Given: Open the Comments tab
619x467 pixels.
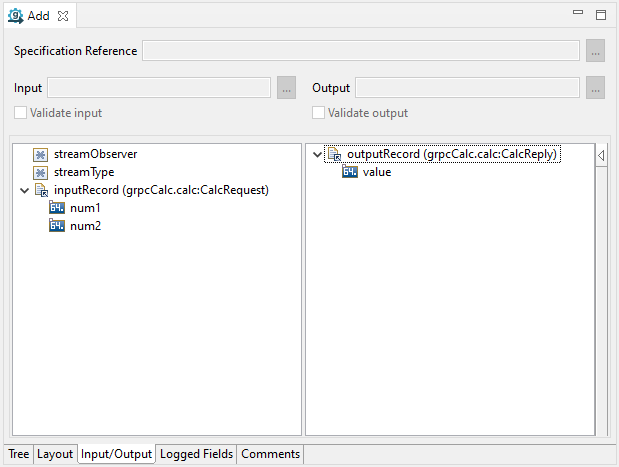Looking at the screenshot, I should tap(270, 454).
